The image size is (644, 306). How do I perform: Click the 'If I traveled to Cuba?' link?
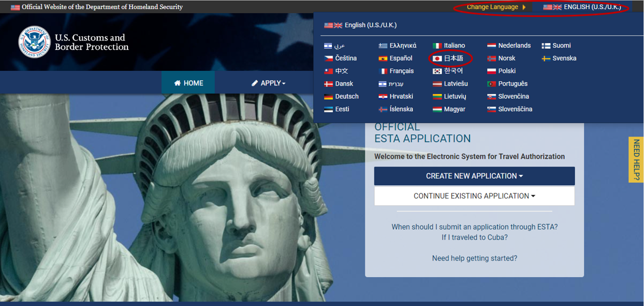click(x=474, y=237)
